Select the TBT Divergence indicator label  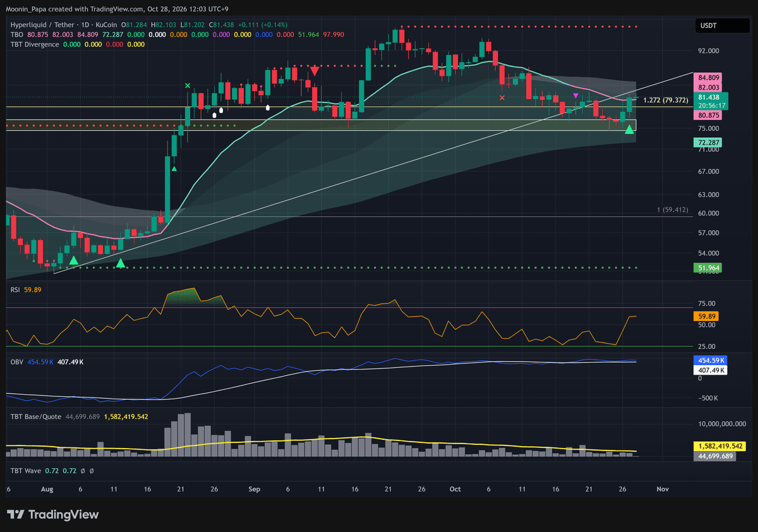[35, 44]
